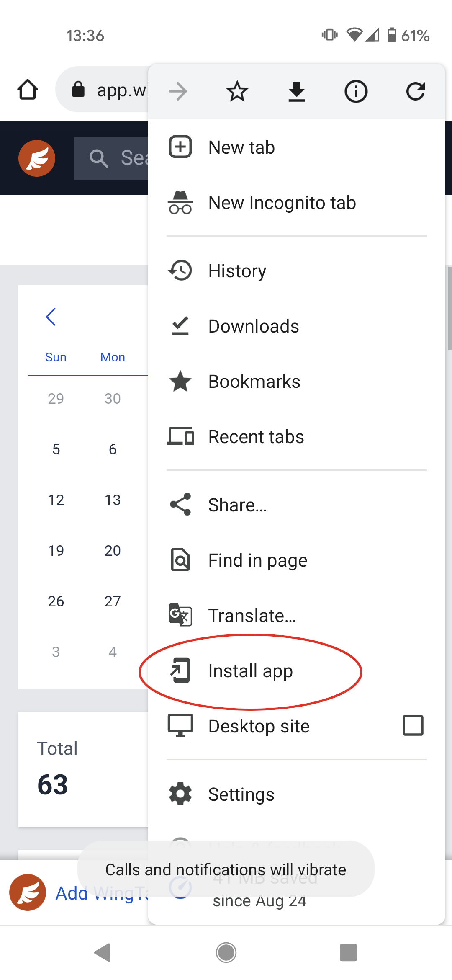The height and width of the screenshot is (980, 452).
Task: Select Share… from the menu
Action: tap(297, 505)
